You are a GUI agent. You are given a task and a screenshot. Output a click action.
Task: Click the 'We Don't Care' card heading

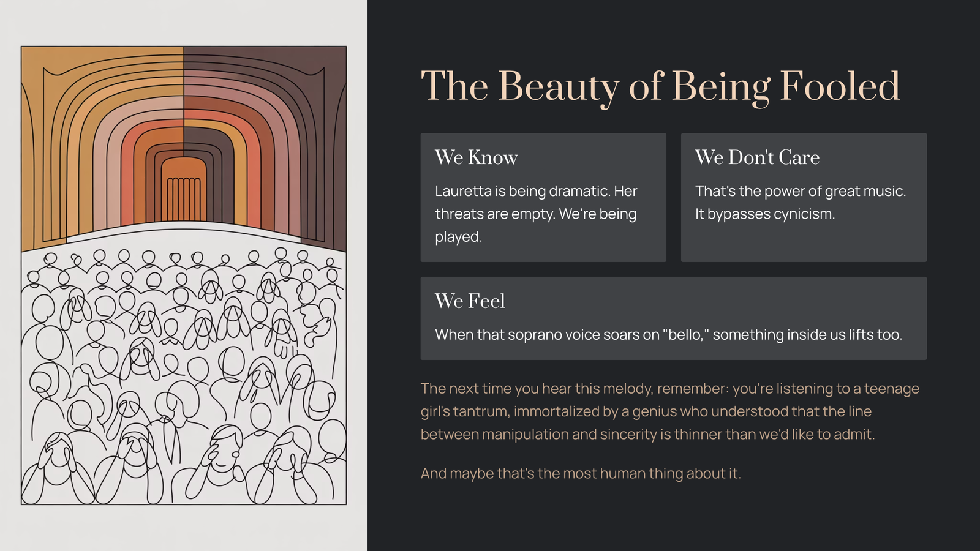(757, 157)
